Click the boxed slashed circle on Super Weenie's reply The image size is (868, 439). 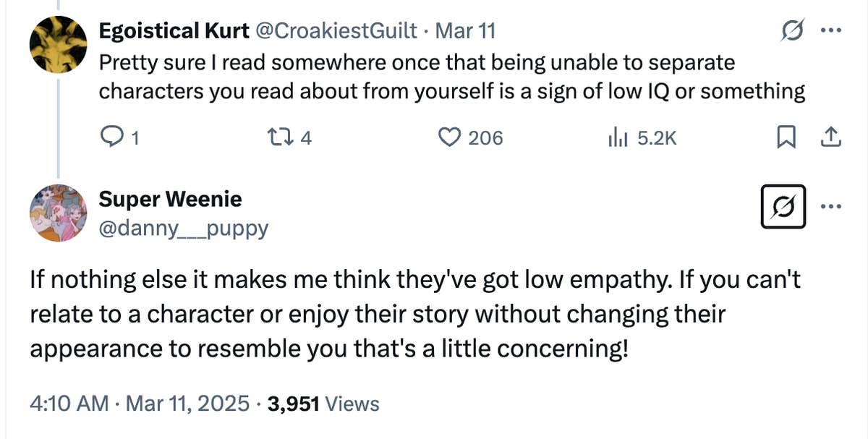pyautogui.click(x=783, y=207)
